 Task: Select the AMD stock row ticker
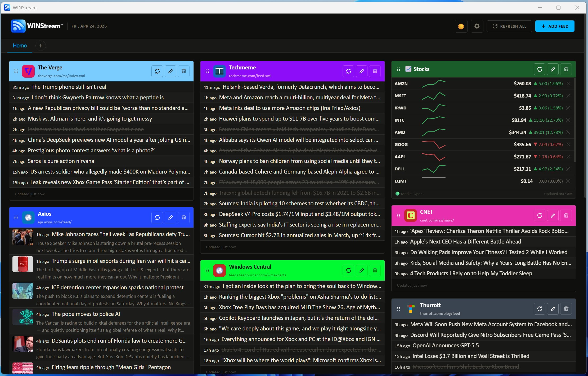tap(400, 132)
